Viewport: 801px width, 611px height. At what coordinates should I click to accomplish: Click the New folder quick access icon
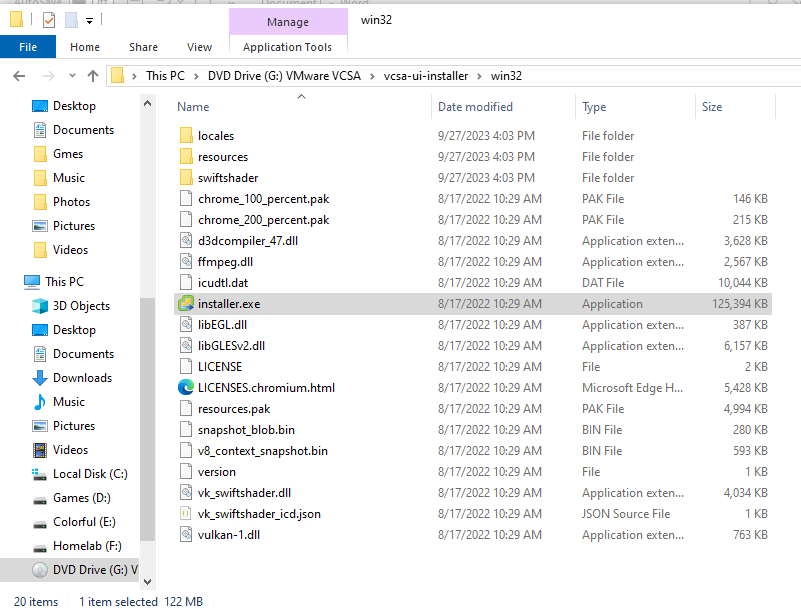tap(71, 20)
